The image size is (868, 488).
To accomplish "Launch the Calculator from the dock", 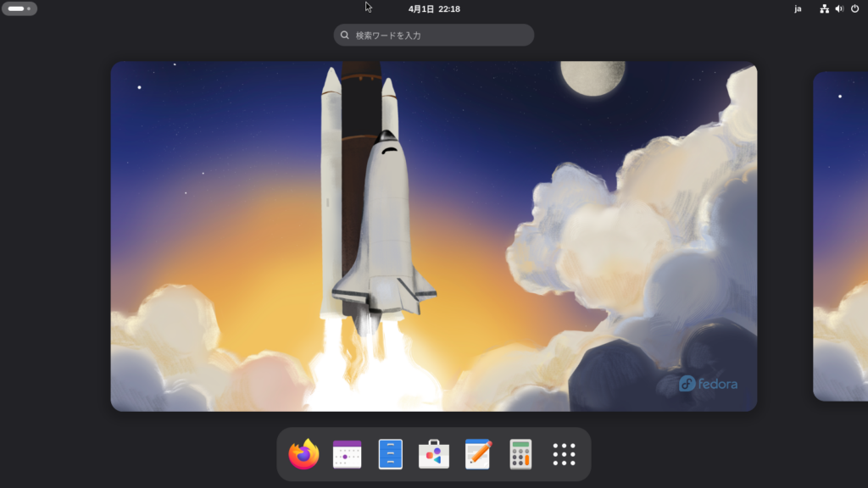I will point(520,454).
